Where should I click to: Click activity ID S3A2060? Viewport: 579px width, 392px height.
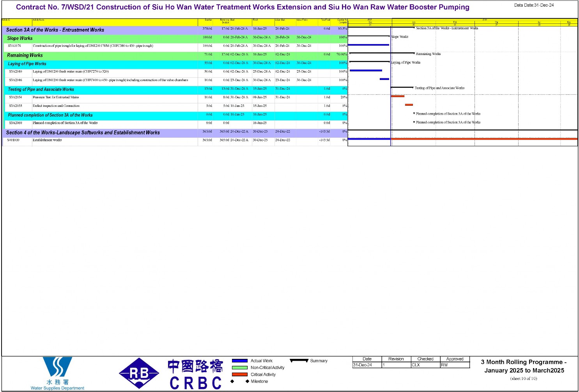(16, 123)
